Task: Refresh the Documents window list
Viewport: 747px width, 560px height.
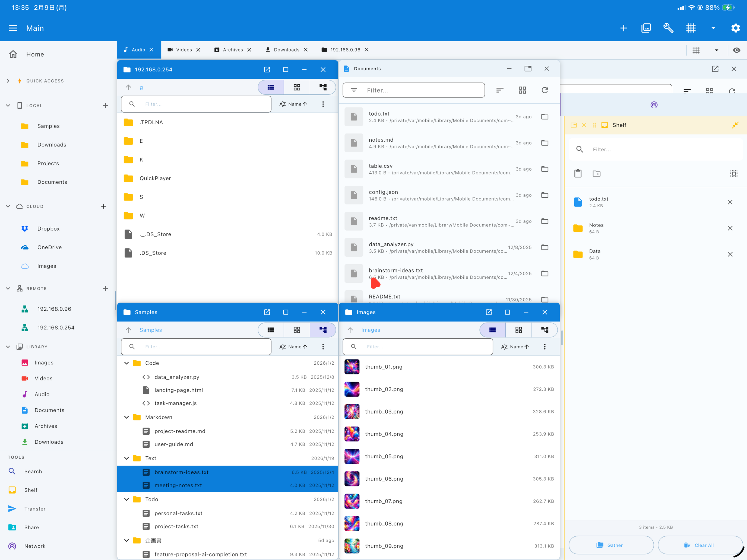Action: (x=545, y=90)
